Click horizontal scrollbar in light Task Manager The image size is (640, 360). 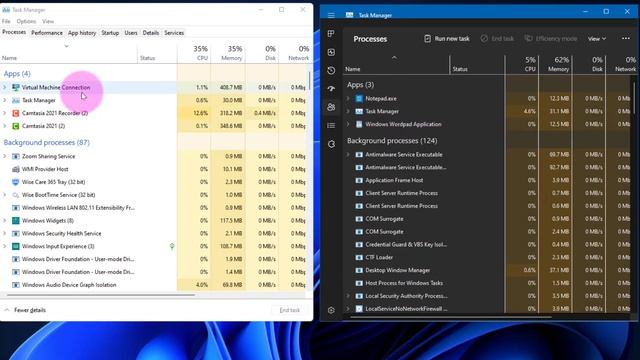tap(100, 295)
